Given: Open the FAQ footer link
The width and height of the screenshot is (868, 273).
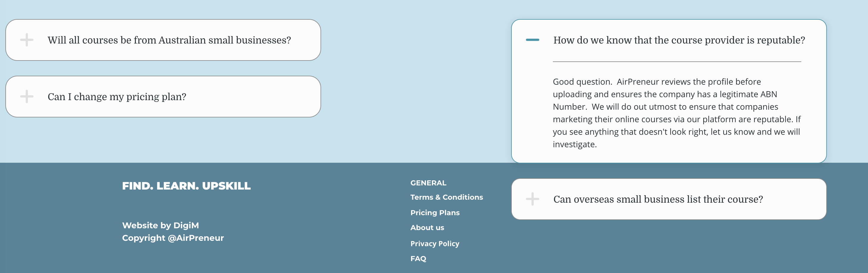Looking at the screenshot, I should [418, 258].
